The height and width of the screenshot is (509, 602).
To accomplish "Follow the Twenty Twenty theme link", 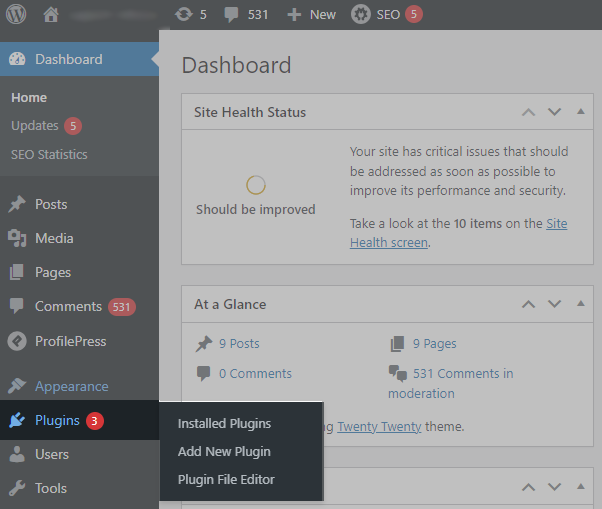I will tap(379, 426).
